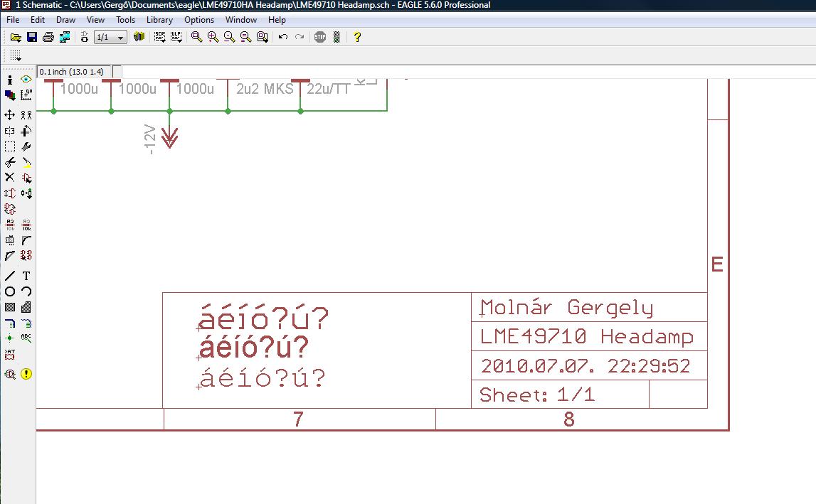Select the Mark origin tool

26,95
